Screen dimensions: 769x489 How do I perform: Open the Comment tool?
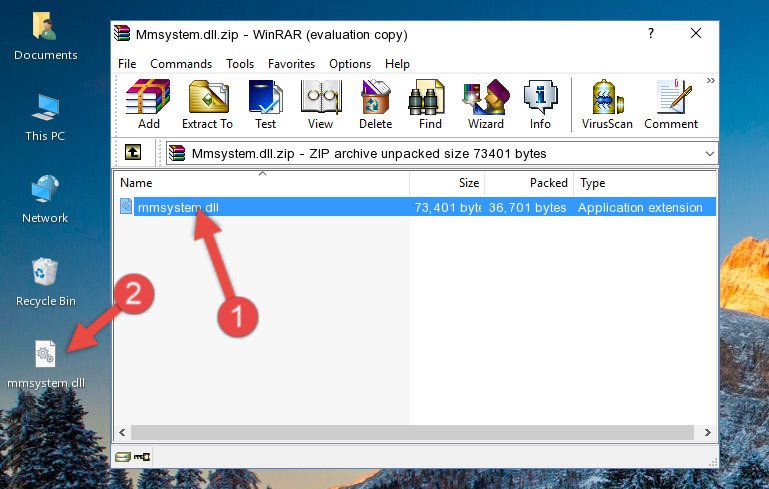pyautogui.click(x=671, y=104)
